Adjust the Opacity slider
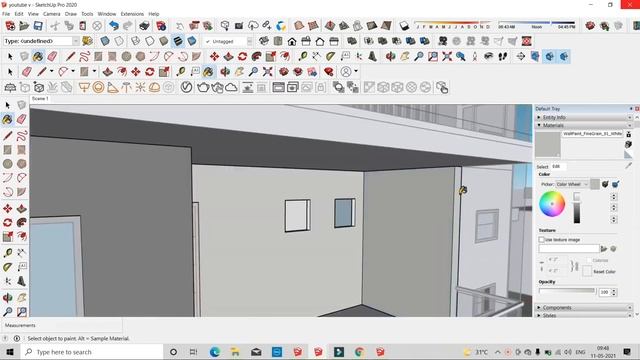The width and height of the screenshot is (640, 360). coord(567,291)
